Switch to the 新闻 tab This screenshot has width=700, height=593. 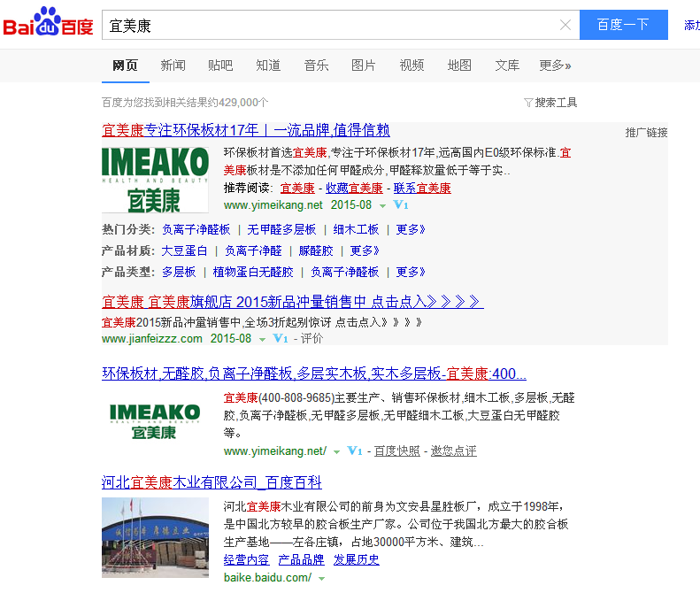tap(173, 65)
